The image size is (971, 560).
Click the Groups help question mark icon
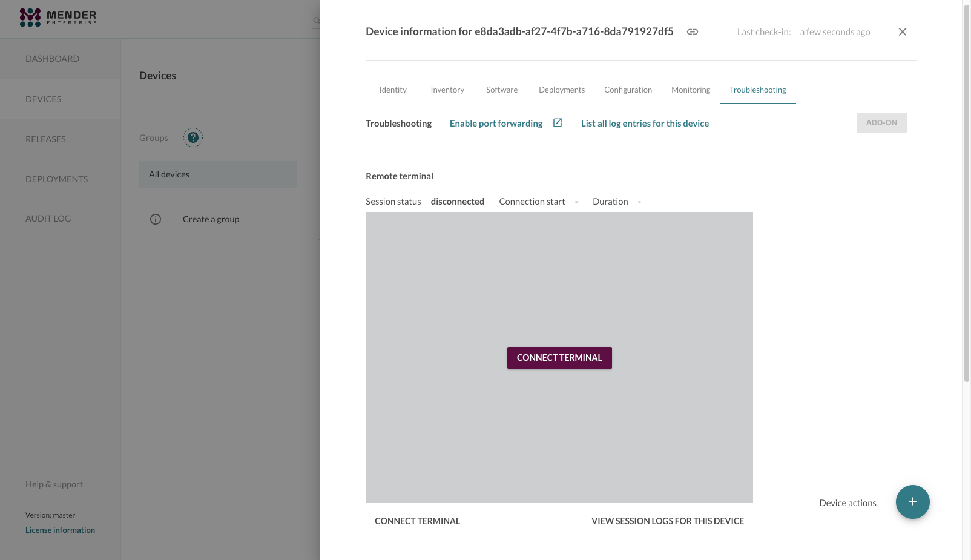pyautogui.click(x=193, y=138)
